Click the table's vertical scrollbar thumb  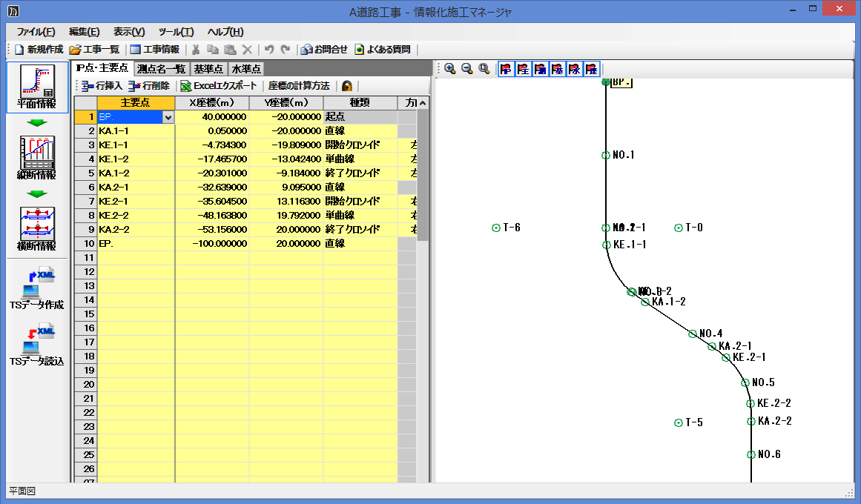coord(422,175)
